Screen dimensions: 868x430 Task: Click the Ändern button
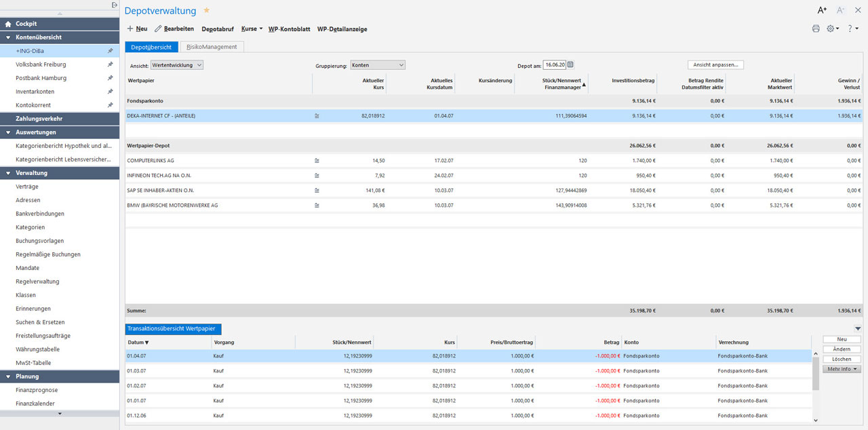842,349
